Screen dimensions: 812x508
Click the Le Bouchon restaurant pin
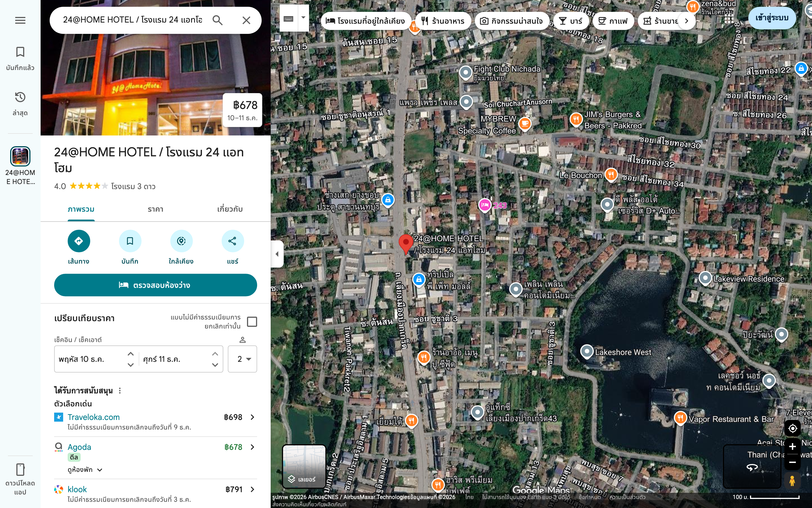(611, 175)
